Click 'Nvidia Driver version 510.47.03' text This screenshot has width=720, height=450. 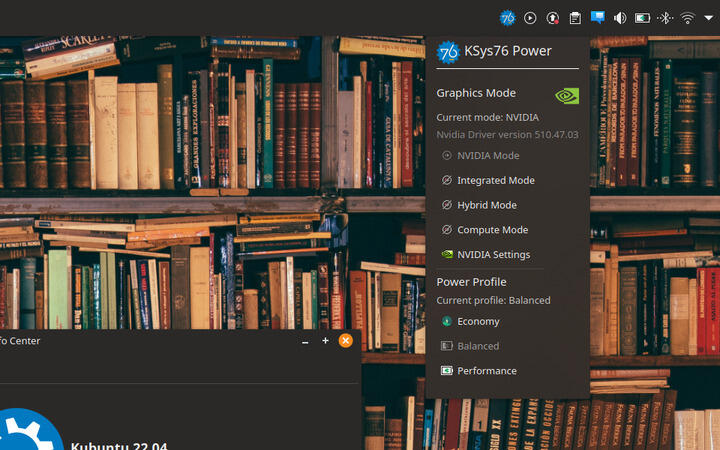507,135
